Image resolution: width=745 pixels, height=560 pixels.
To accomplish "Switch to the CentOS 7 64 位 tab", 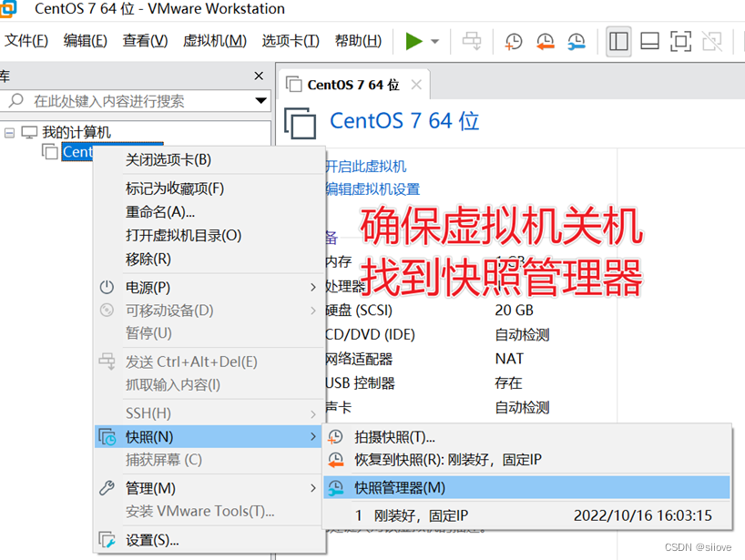I will tap(353, 85).
